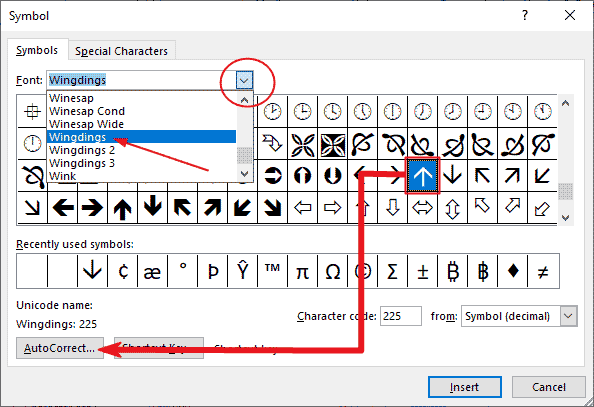This screenshot has height=407, width=594.
Task: Choose Wingdings in the font list
Action: click(142, 137)
